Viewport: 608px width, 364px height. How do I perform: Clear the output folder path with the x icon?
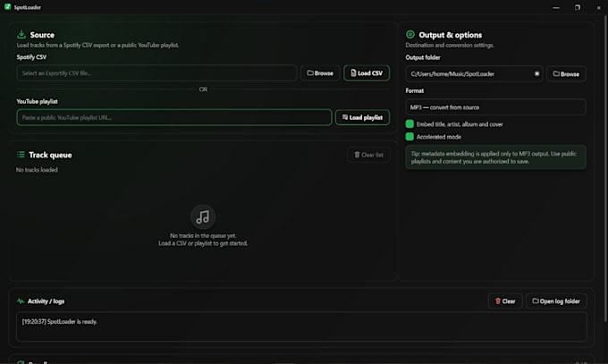536,73
